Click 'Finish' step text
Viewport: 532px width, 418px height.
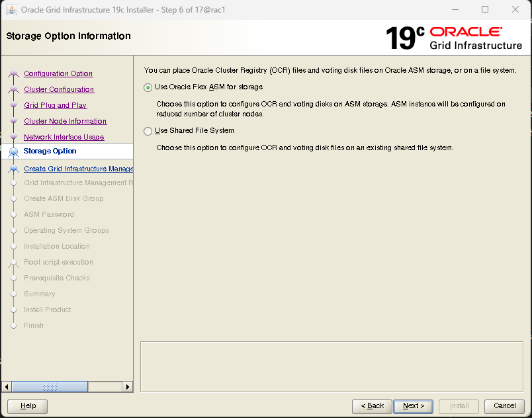pyautogui.click(x=34, y=326)
